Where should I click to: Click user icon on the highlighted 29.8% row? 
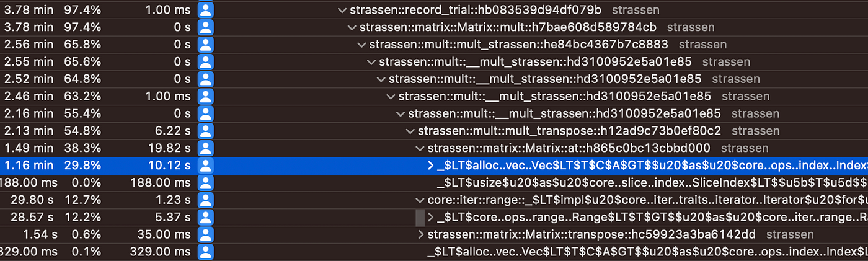(x=205, y=166)
